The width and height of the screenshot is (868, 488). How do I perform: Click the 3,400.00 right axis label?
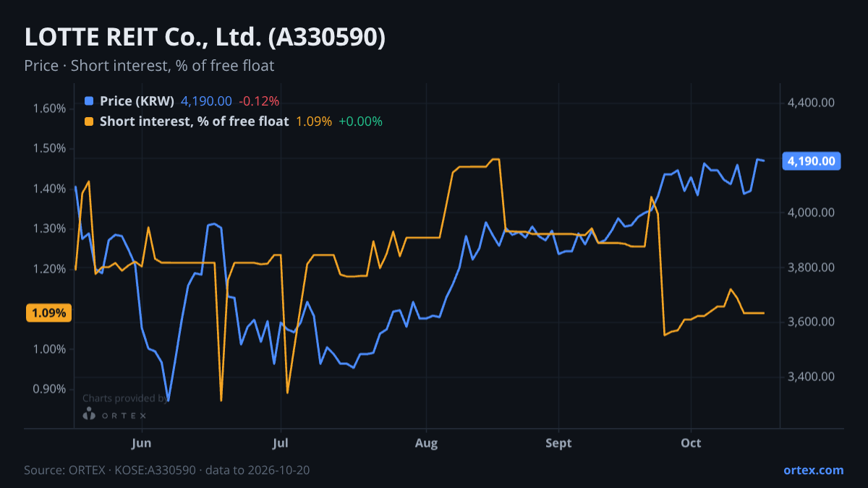(812, 377)
